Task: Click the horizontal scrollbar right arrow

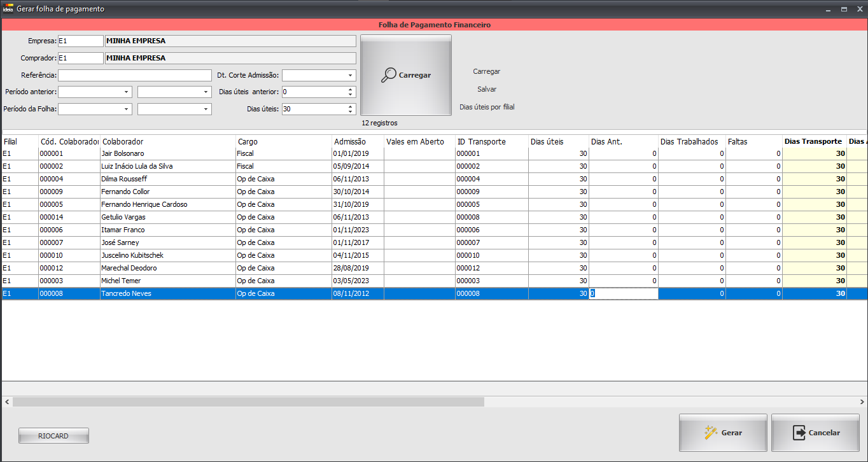Action: (x=862, y=402)
